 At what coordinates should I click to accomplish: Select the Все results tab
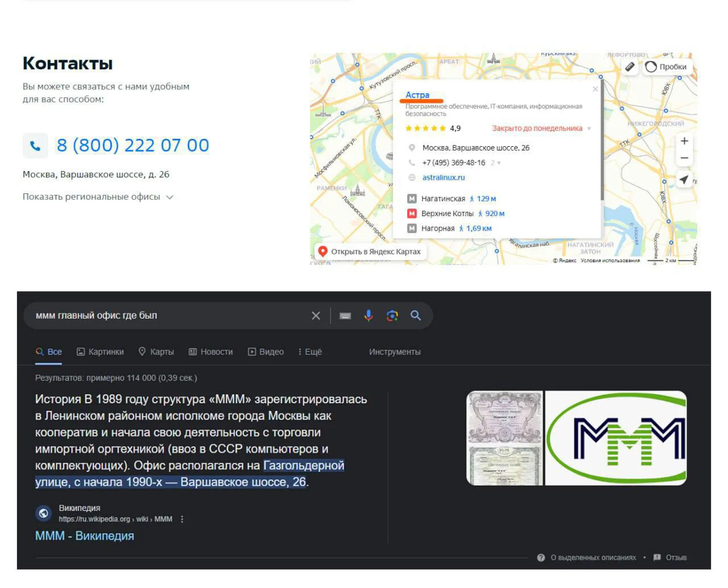click(x=49, y=352)
